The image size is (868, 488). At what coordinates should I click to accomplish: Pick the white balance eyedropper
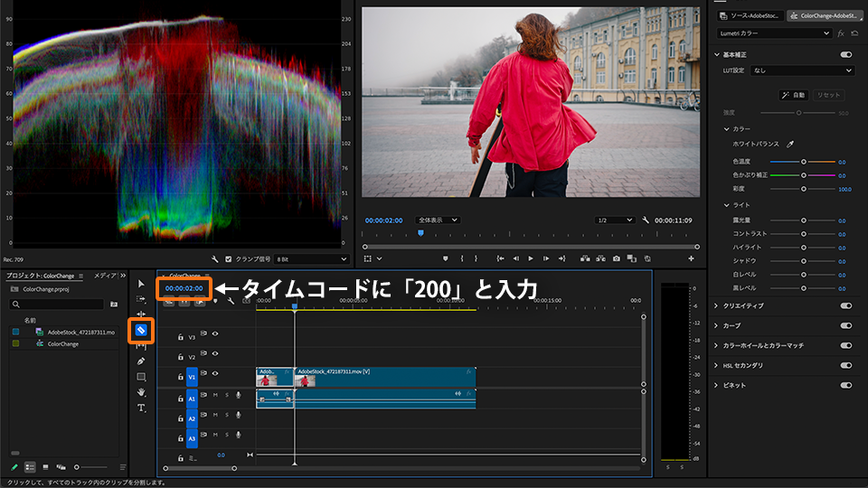tap(789, 144)
